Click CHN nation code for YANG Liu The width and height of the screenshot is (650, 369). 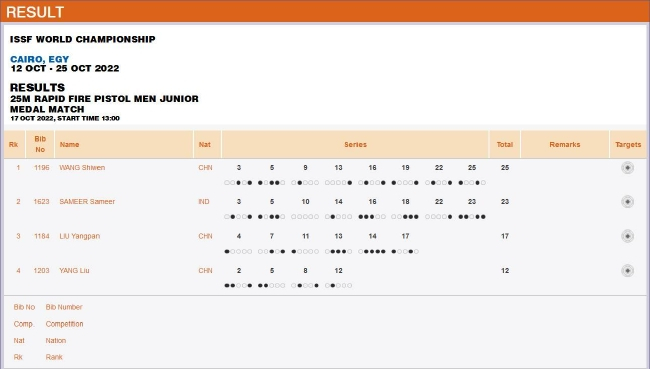click(x=205, y=270)
